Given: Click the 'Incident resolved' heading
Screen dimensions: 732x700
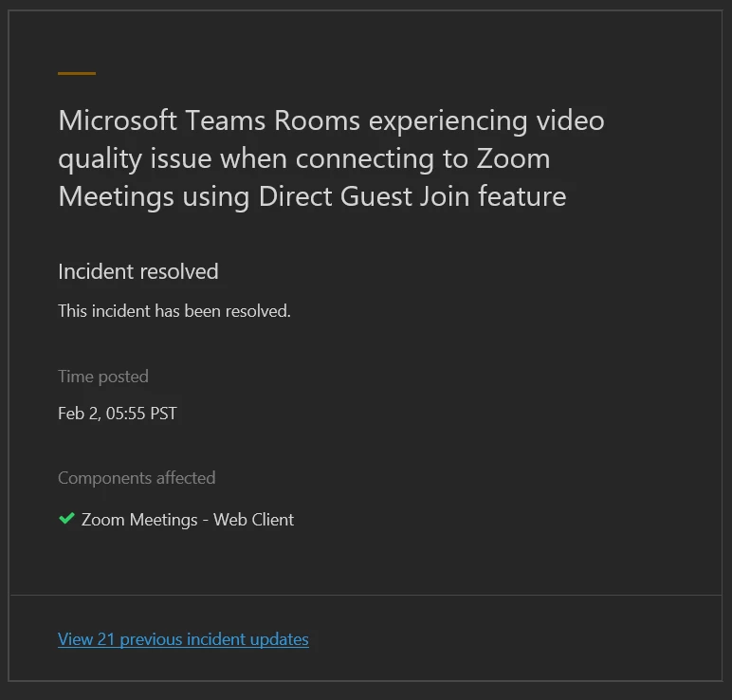Looking at the screenshot, I should coord(138,271).
